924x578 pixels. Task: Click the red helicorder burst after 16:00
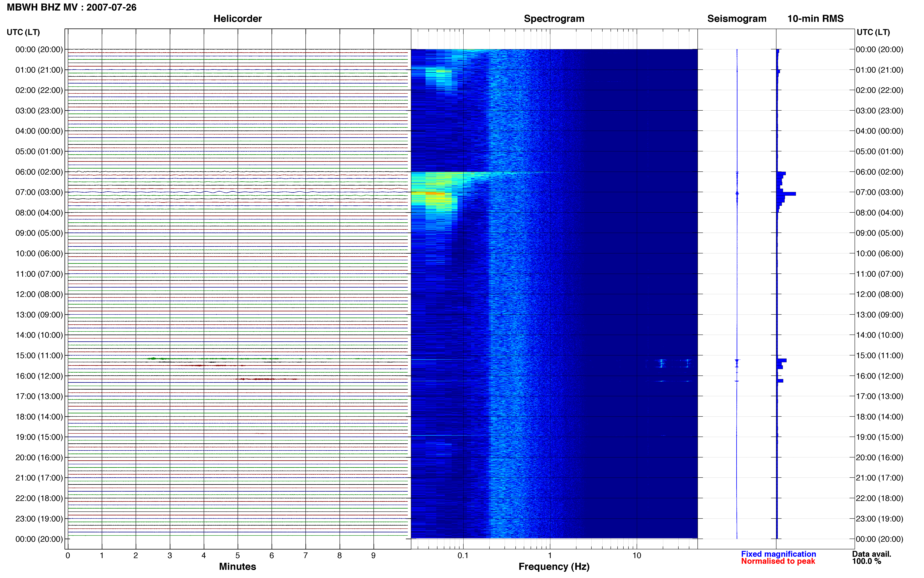click(266, 379)
